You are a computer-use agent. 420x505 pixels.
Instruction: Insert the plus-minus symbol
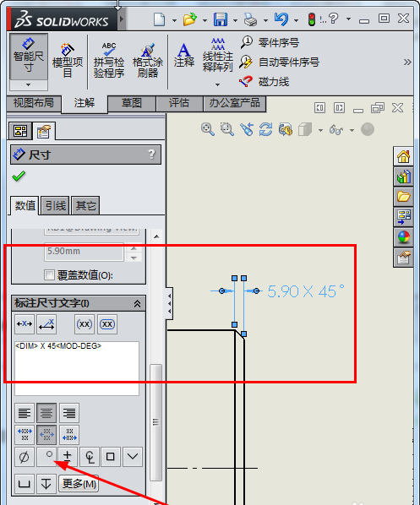click(68, 456)
